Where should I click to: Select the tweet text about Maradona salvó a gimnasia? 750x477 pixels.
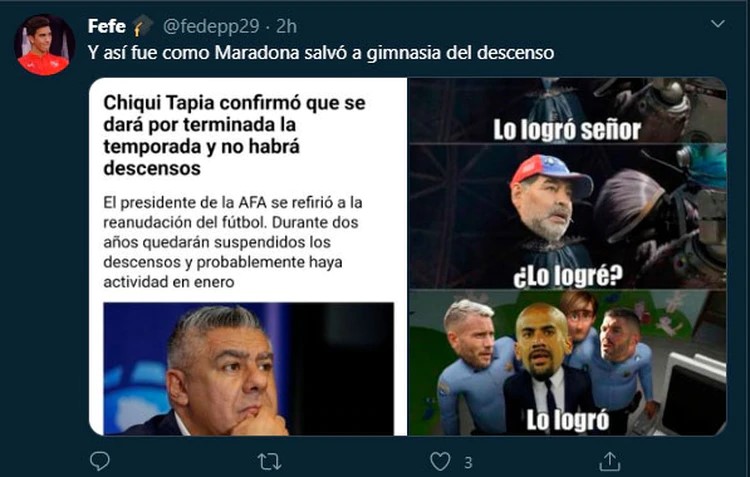pos(320,53)
